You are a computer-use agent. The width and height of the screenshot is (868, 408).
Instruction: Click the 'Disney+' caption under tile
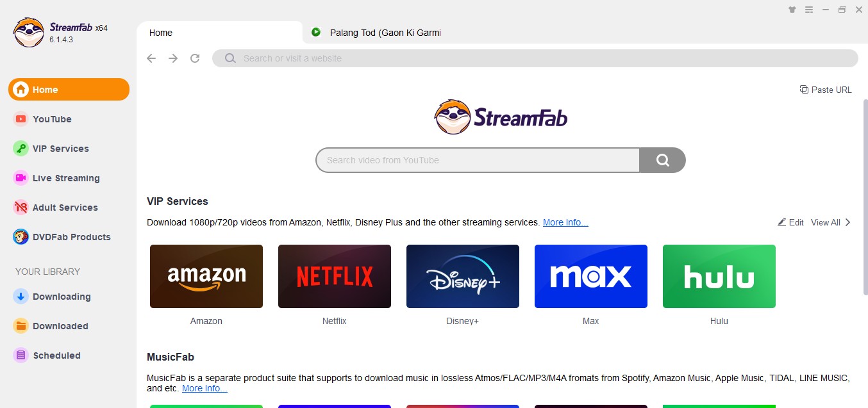click(x=463, y=321)
